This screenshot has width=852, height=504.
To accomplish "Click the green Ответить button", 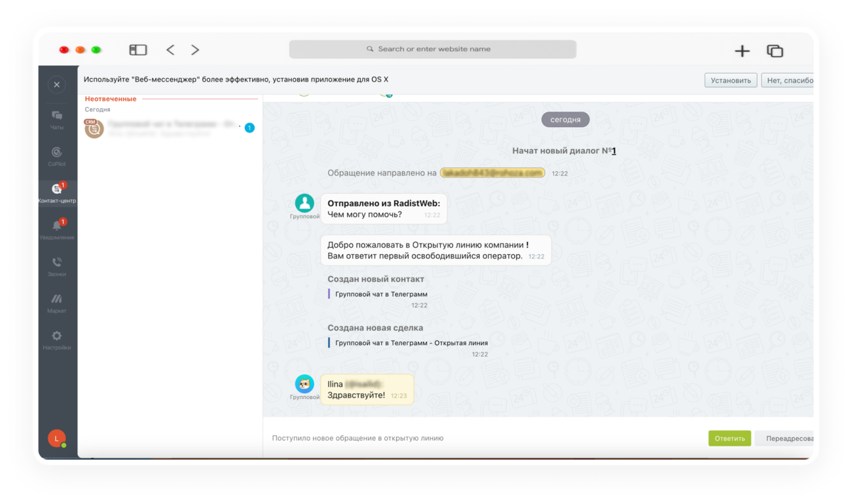I will (x=729, y=438).
